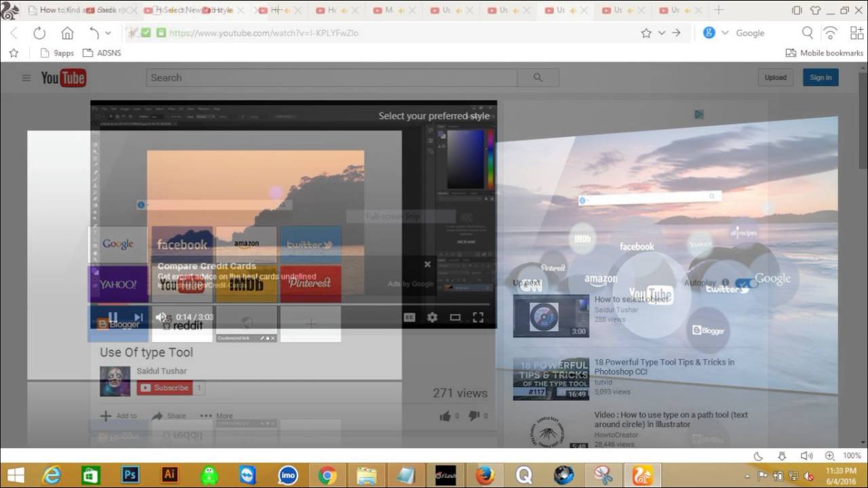Click the Upload button
The width and height of the screenshot is (868, 488).
coord(776,77)
